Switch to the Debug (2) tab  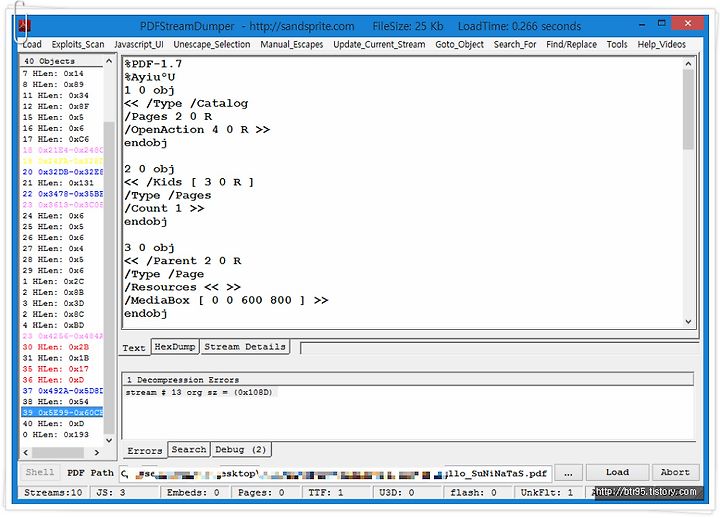[241, 449]
